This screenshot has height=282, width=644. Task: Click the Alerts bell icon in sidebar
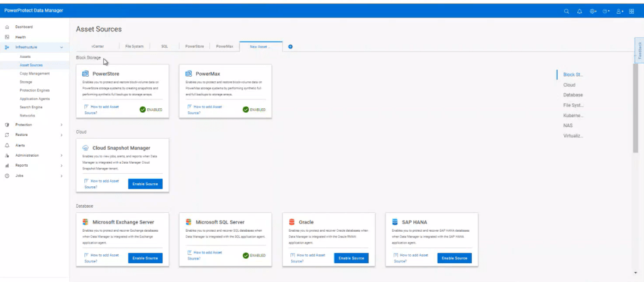pyautogui.click(x=6, y=145)
